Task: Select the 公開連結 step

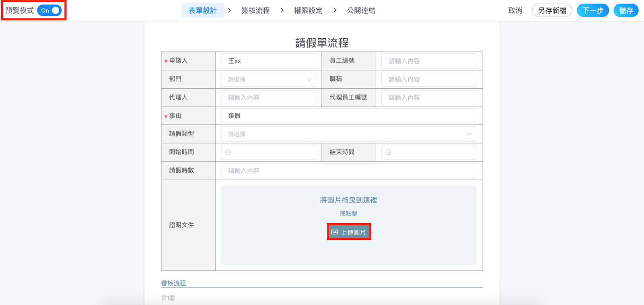Action: [361, 10]
